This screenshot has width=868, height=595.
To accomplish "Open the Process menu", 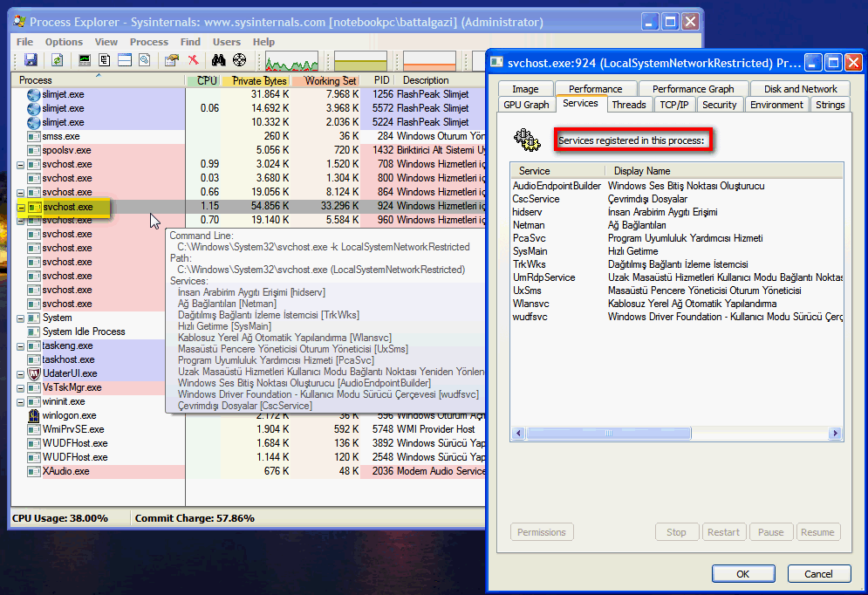I will click(x=149, y=42).
